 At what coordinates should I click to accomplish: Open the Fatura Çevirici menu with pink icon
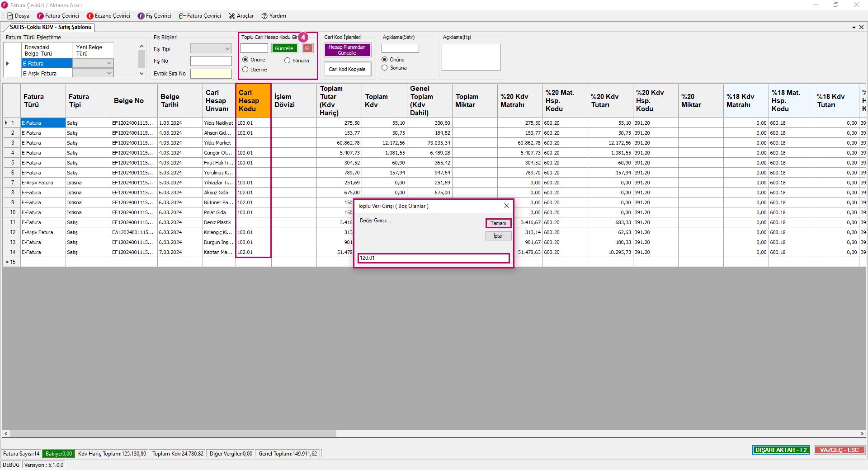58,16
